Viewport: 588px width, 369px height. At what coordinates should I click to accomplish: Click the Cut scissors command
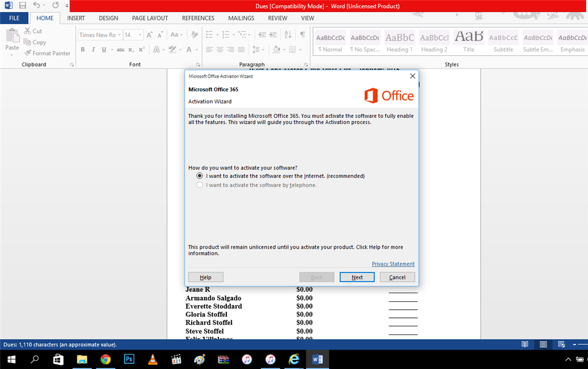(33, 31)
